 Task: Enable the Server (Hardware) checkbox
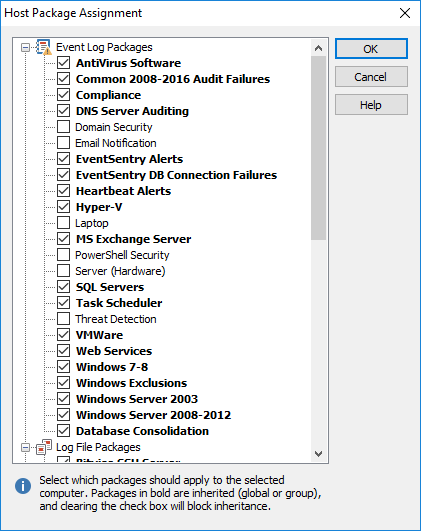[64, 271]
